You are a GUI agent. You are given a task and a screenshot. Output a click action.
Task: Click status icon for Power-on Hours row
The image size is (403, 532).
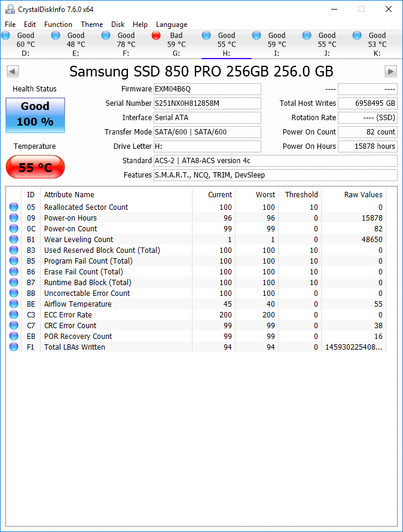click(x=14, y=218)
